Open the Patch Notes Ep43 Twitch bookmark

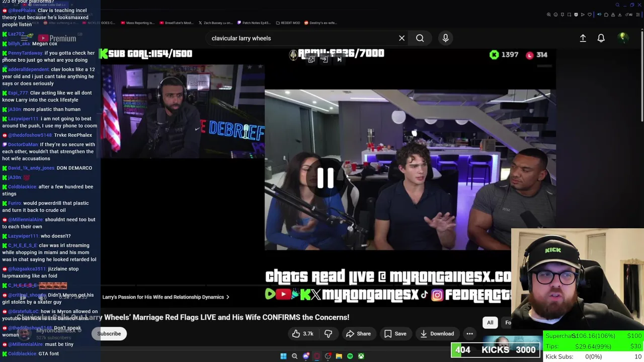254,23
